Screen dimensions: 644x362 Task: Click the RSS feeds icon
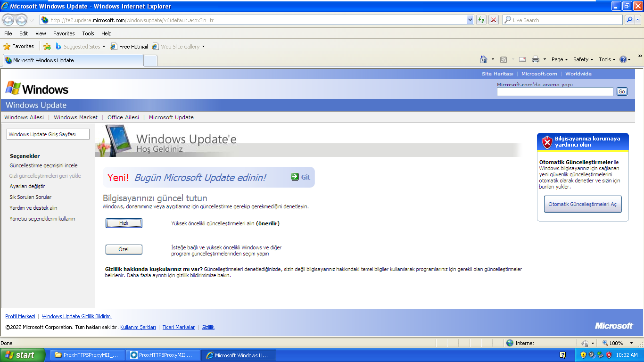pyautogui.click(x=504, y=59)
